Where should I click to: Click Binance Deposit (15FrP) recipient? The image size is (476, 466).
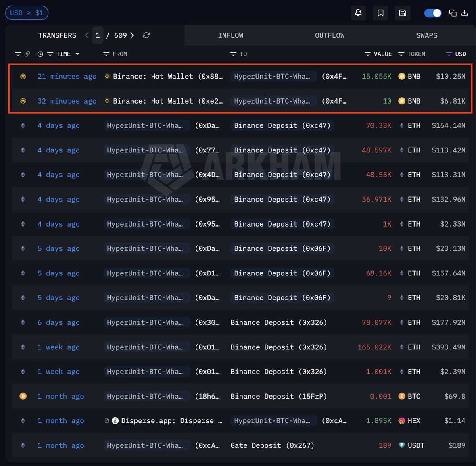tap(278, 396)
